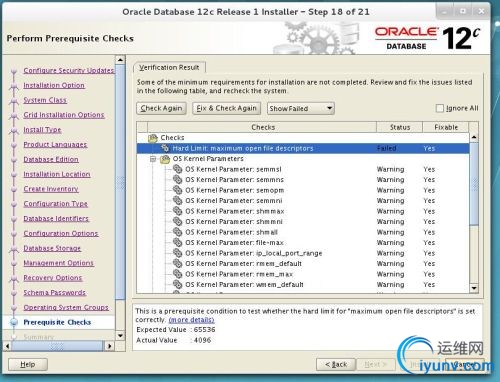The image size is (500, 382).
Task: Go to System Class step
Action: pyautogui.click(x=45, y=100)
